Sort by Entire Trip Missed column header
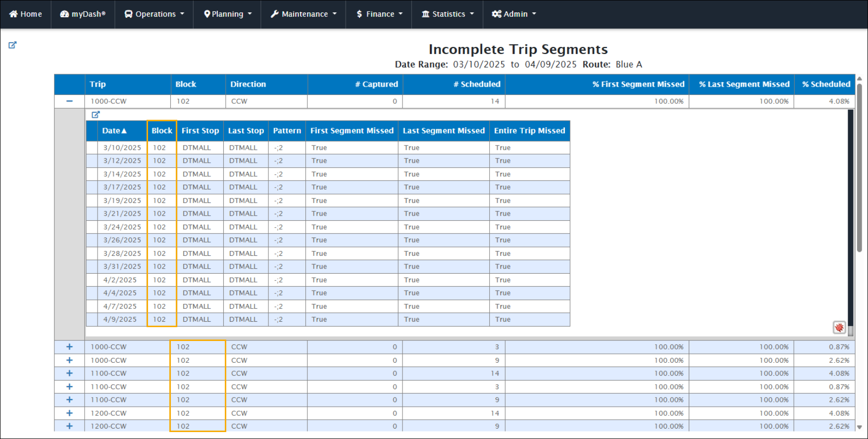The width and height of the screenshot is (868, 439). click(x=529, y=131)
